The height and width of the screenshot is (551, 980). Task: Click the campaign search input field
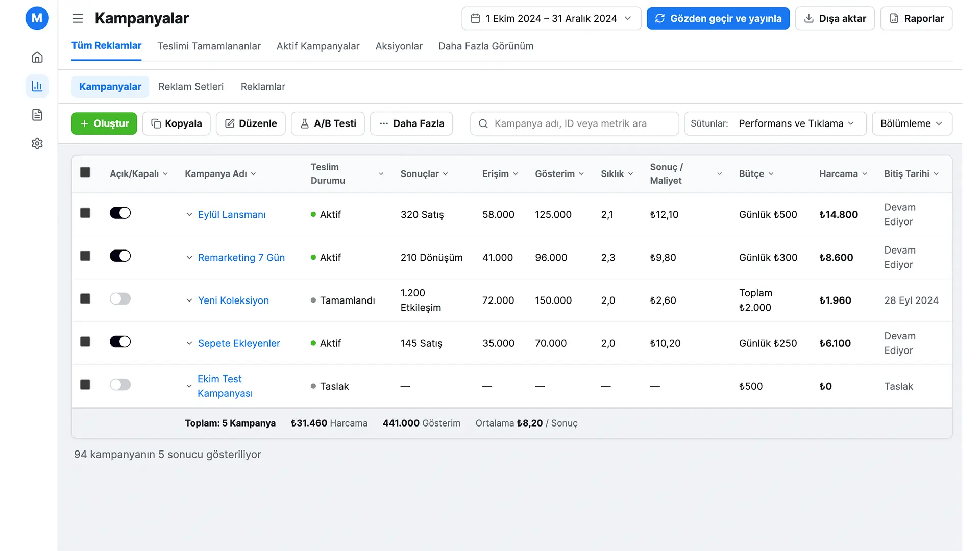click(574, 123)
